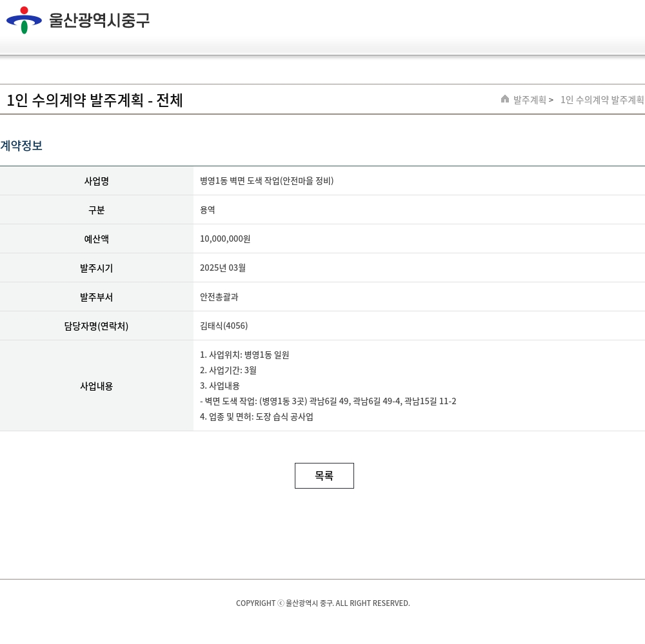Click the home icon in the breadcrumb
The image size is (645, 644).
[505, 99]
